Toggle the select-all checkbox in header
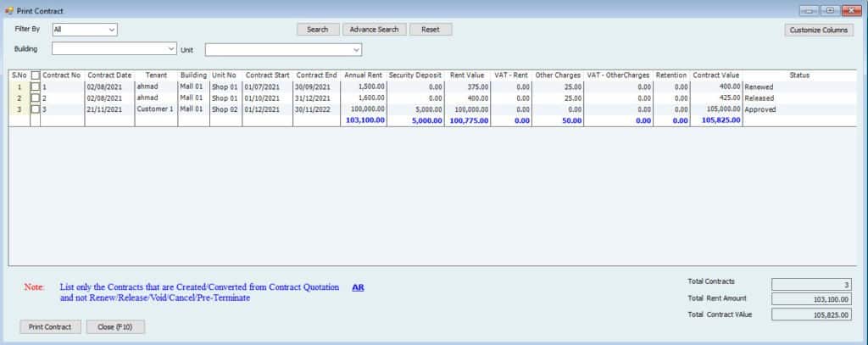Image resolution: width=868 pixels, height=345 pixels. (x=36, y=75)
